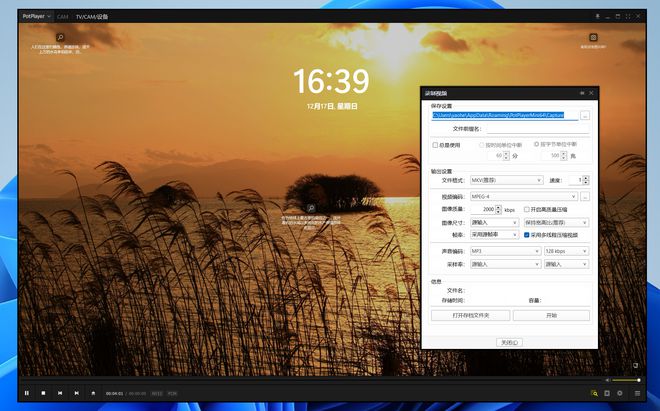Pin PotPlayer window on top
The height and width of the screenshot is (411, 660).
point(597,16)
